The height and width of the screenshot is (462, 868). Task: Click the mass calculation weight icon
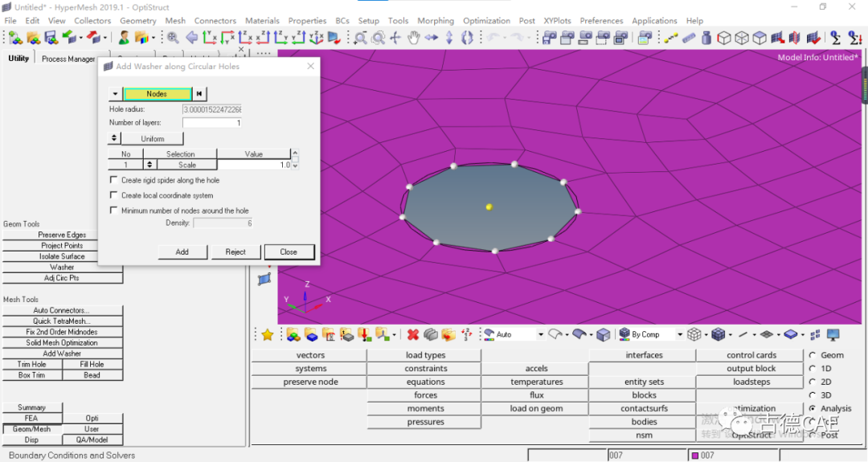[x=706, y=38]
